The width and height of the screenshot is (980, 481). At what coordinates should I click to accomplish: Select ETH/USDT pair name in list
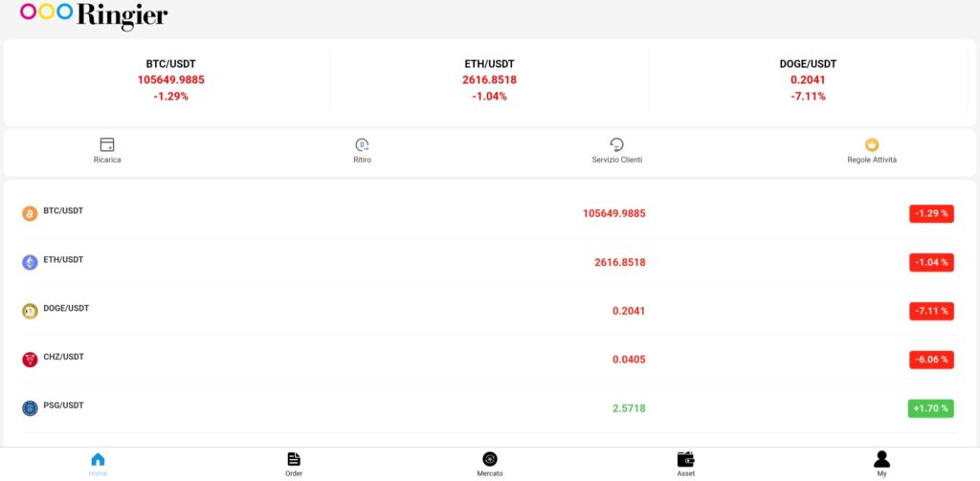click(x=63, y=260)
